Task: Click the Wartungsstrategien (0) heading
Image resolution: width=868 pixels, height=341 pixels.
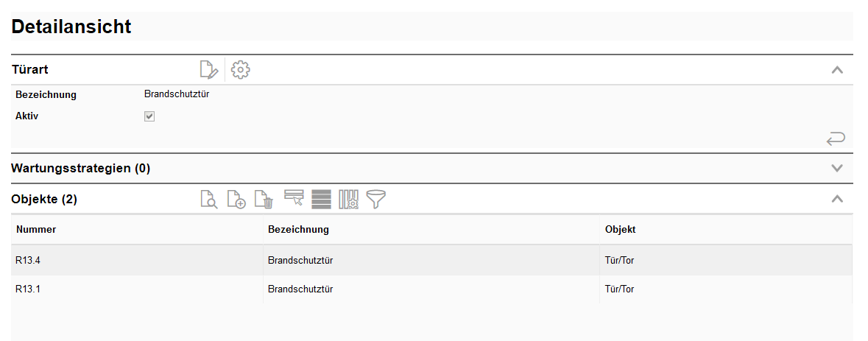Action: 81,168
